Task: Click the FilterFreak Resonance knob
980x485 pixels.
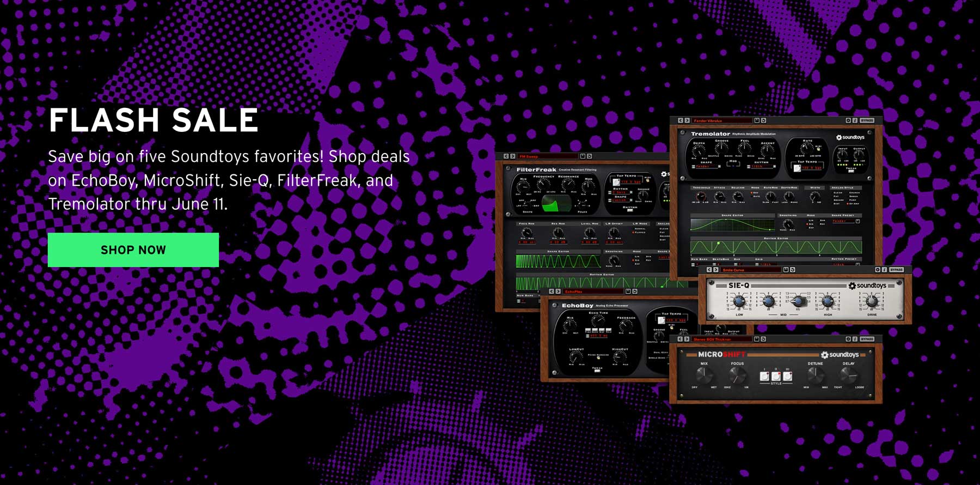Action: tap(568, 184)
